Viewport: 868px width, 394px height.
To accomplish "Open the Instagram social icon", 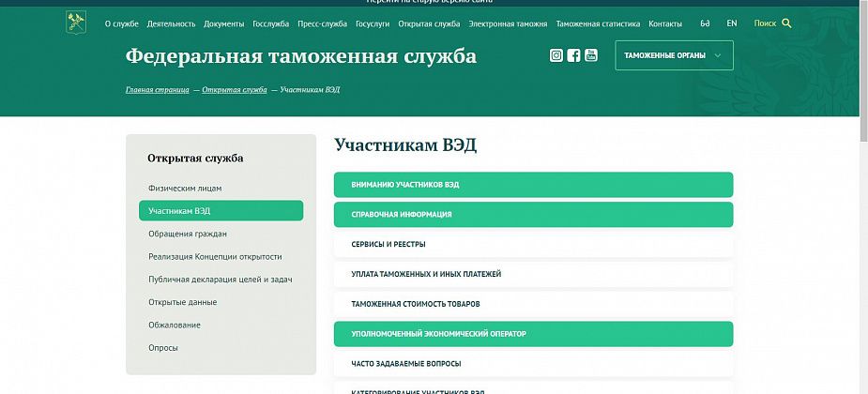I will [556, 55].
